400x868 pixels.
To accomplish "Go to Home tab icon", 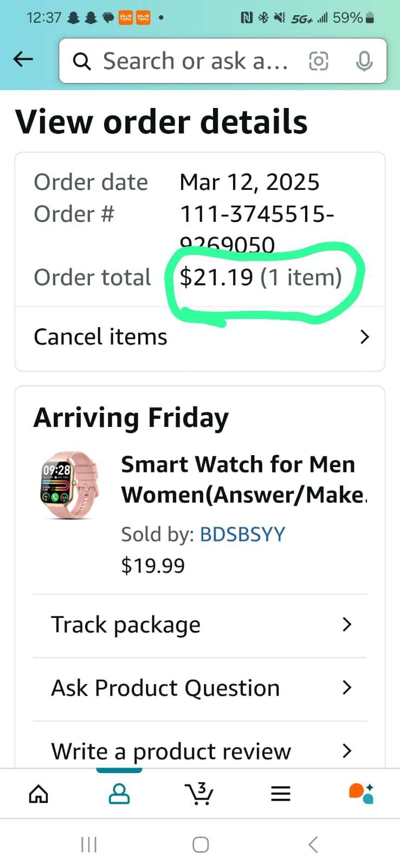I will pos(38,794).
